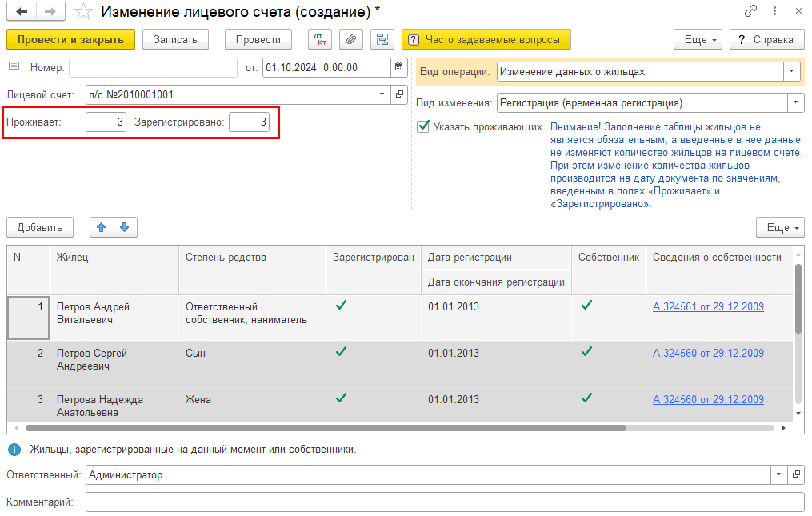Move row up with blue arrow
The width and height of the screenshot is (812, 516).
tap(101, 228)
